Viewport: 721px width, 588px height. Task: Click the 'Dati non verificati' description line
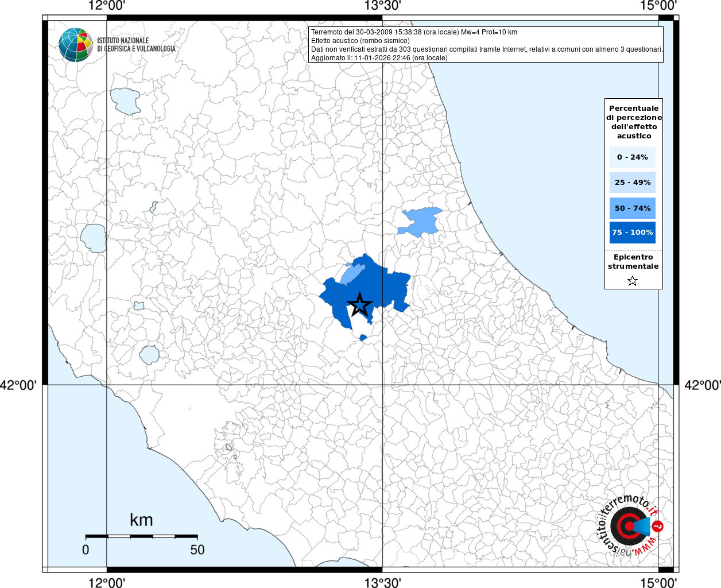tap(487, 49)
